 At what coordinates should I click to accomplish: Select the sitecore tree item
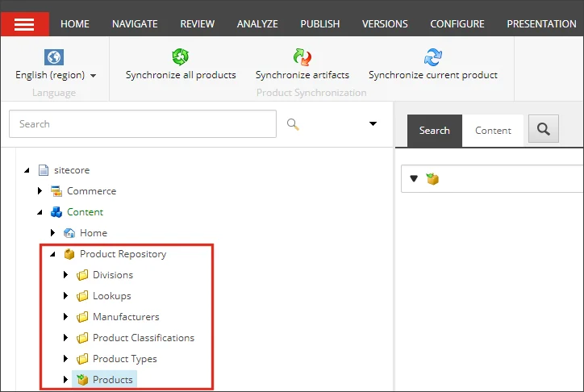point(72,170)
